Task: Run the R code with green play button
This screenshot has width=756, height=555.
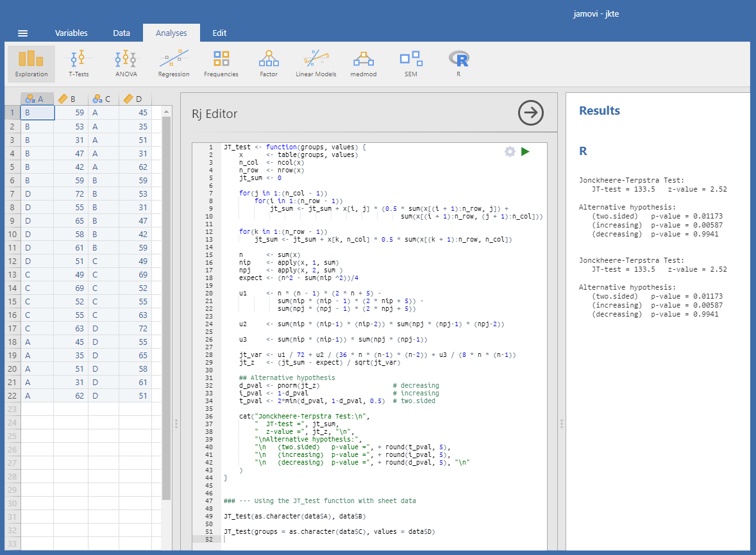Action: pos(526,152)
